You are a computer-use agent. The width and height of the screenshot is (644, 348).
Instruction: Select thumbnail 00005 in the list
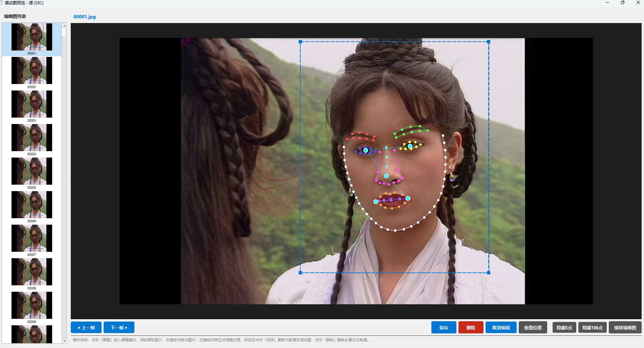32,173
